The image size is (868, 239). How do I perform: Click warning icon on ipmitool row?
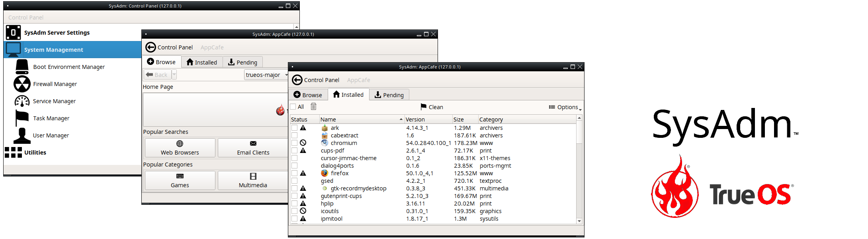[x=303, y=219]
